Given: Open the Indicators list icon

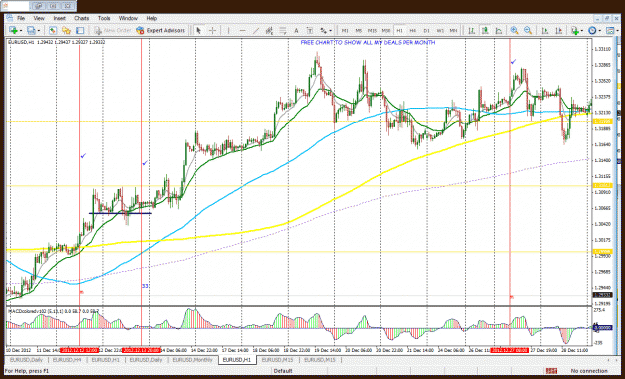Looking at the screenshot, I should click(x=574, y=30).
